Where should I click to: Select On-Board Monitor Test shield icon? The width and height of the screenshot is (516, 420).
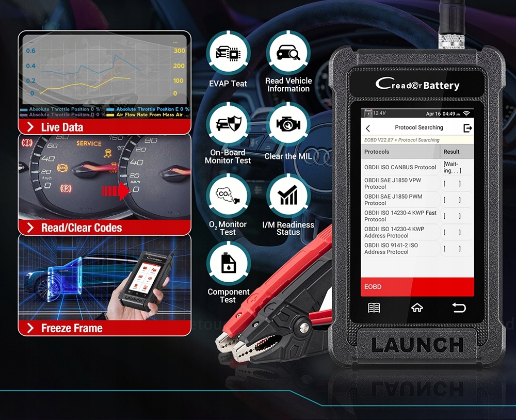point(228,123)
